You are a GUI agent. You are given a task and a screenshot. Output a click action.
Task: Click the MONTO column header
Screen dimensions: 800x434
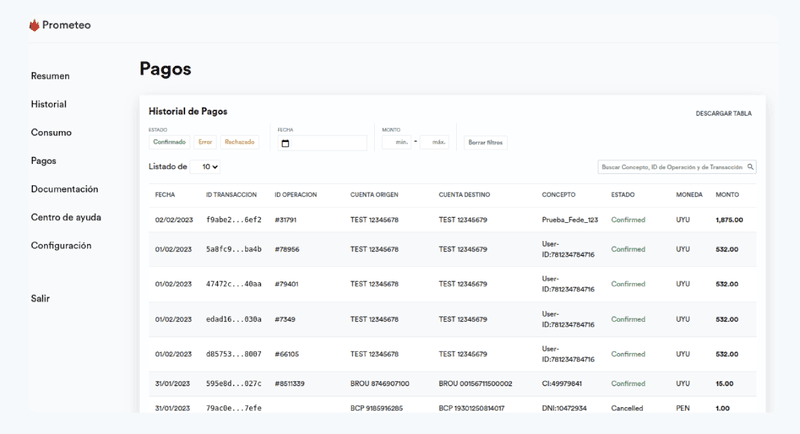click(x=727, y=195)
